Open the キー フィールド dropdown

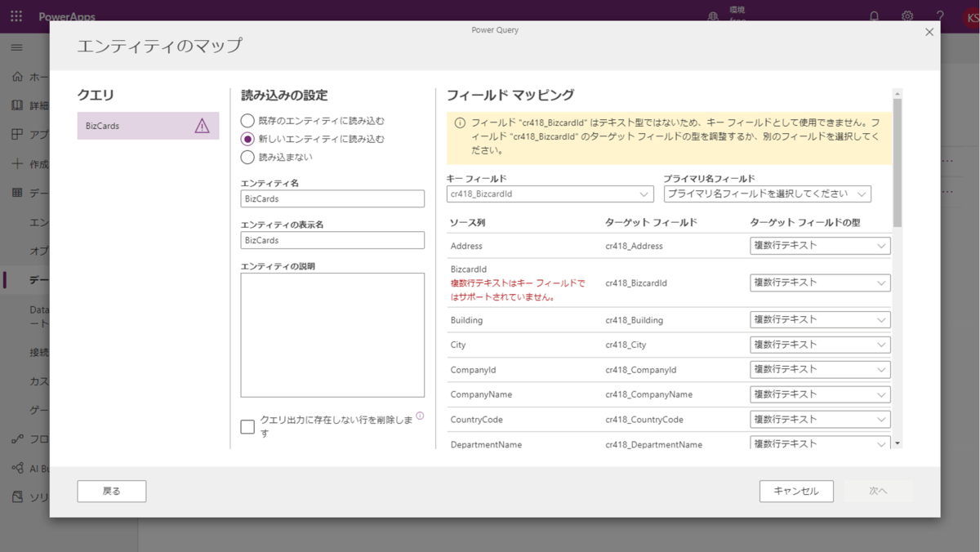550,194
